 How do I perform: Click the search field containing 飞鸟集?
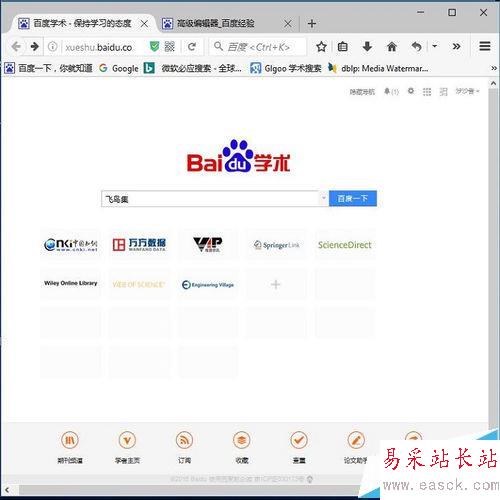tap(210, 199)
